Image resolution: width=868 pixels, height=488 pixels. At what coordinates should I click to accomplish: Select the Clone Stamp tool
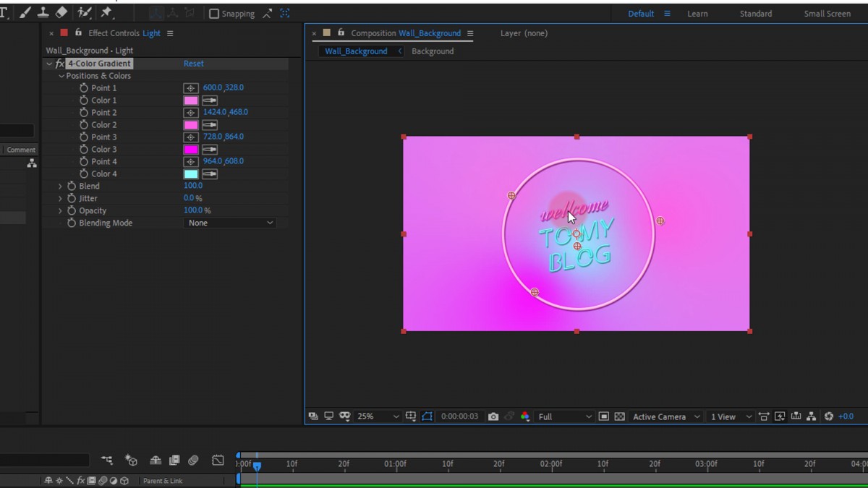pyautogui.click(x=43, y=13)
